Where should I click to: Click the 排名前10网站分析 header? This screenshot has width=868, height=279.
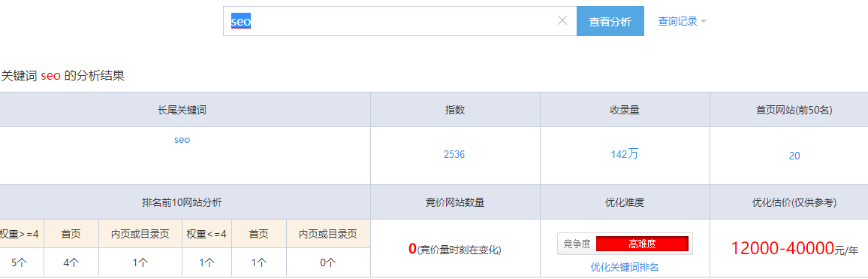182,202
